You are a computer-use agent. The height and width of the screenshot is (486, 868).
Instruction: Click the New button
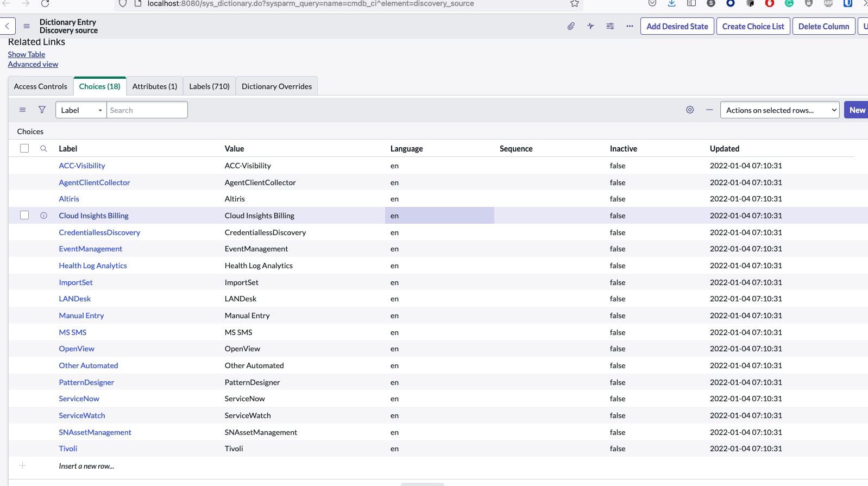coord(857,110)
